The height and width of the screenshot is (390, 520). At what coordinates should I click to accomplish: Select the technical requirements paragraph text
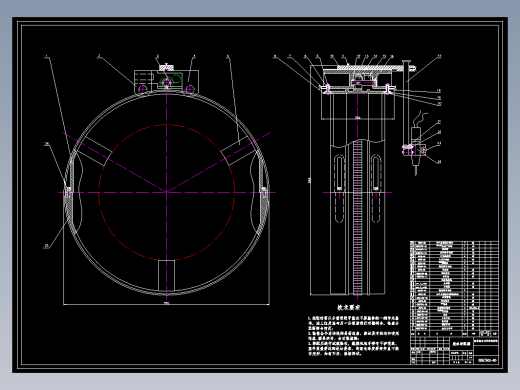(353, 336)
